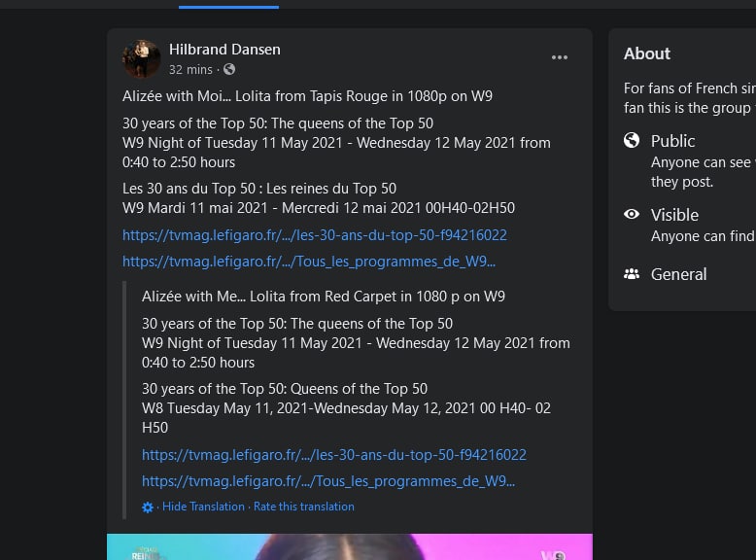Select the 'General' label in About panel
Viewport: 756px width, 560px height.
coord(678,274)
